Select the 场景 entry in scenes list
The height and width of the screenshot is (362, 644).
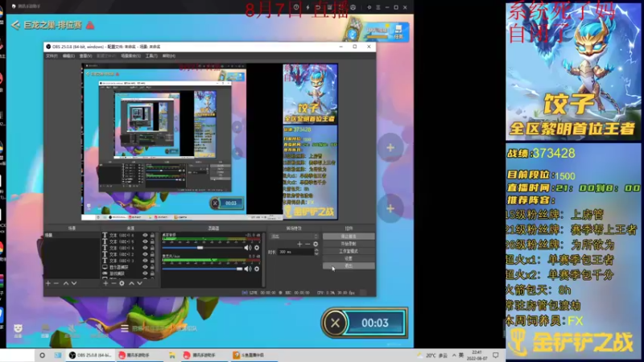tap(72, 235)
